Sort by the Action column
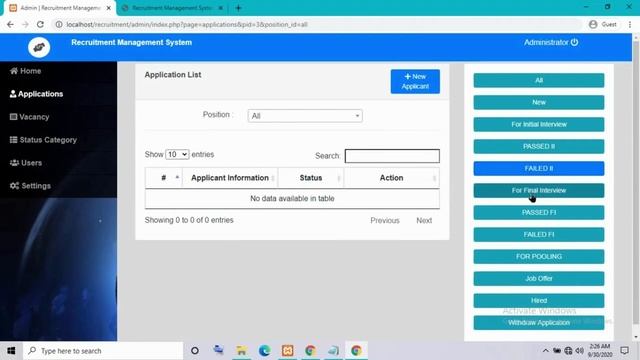 click(391, 178)
